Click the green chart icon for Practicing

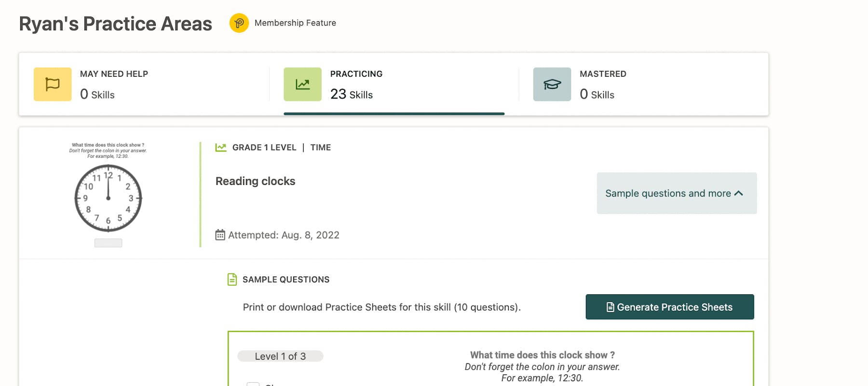[302, 84]
